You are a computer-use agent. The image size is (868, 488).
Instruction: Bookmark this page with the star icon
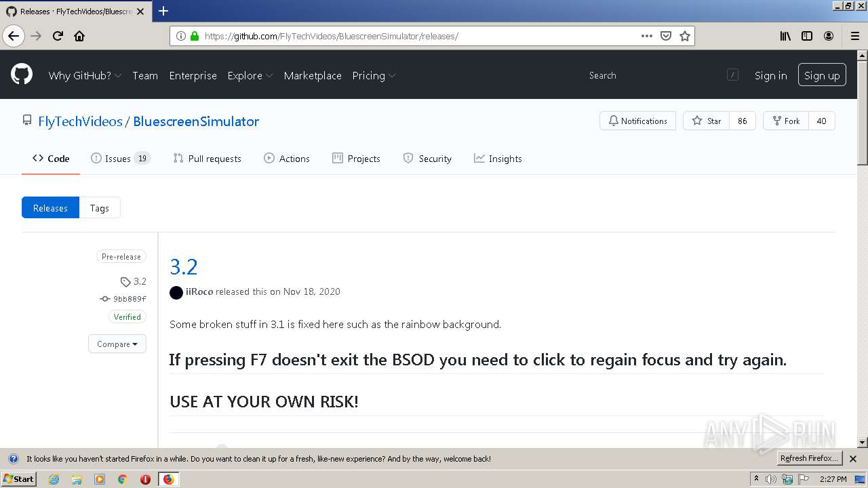685,36
